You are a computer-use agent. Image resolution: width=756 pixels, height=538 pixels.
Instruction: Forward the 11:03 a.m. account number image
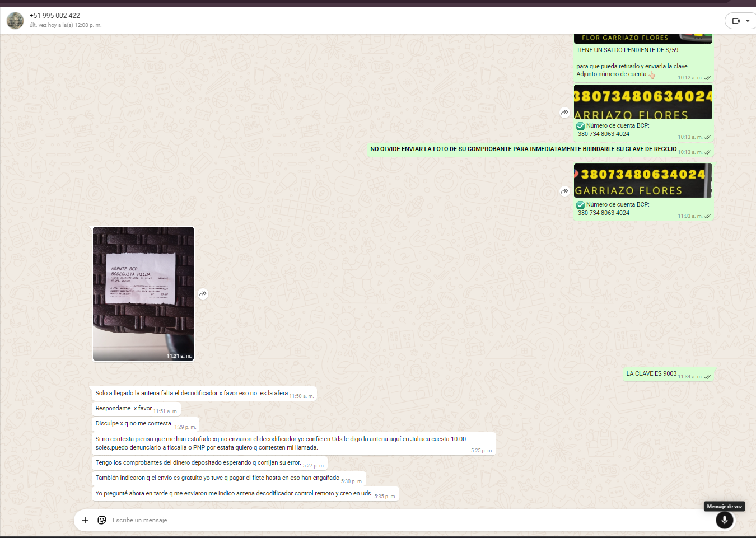[x=564, y=191]
